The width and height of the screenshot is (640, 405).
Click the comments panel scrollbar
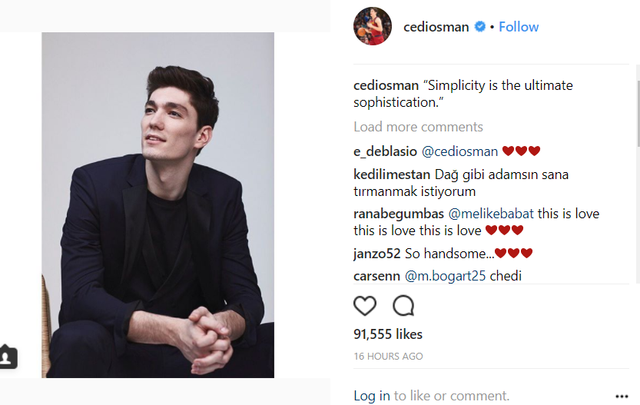coord(638,113)
